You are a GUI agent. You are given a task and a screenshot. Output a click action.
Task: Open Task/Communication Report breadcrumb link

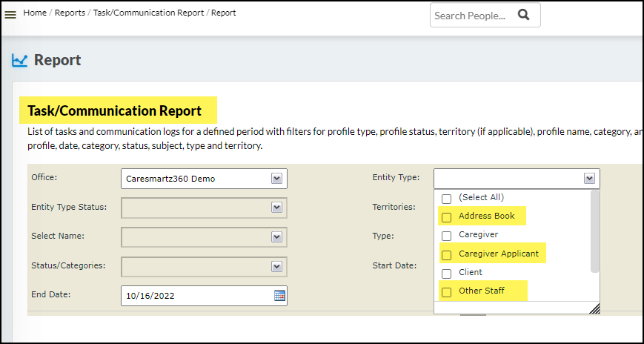point(148,13)
